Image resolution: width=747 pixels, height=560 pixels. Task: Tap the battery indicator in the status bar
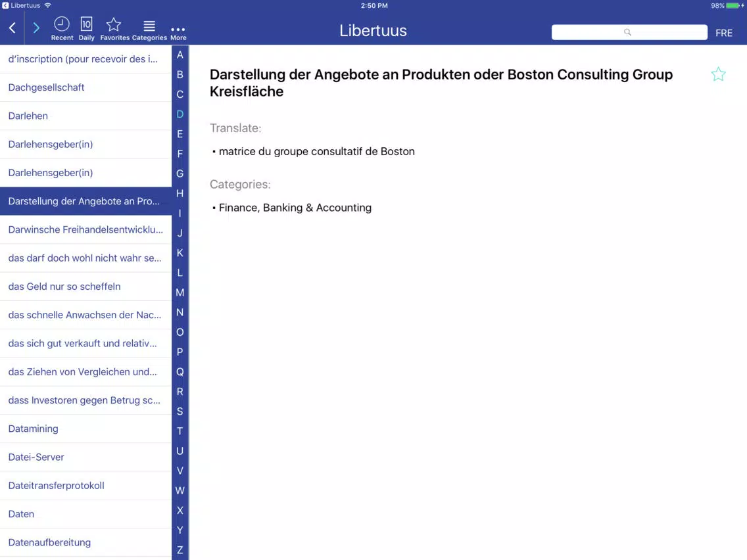point(734,6)
